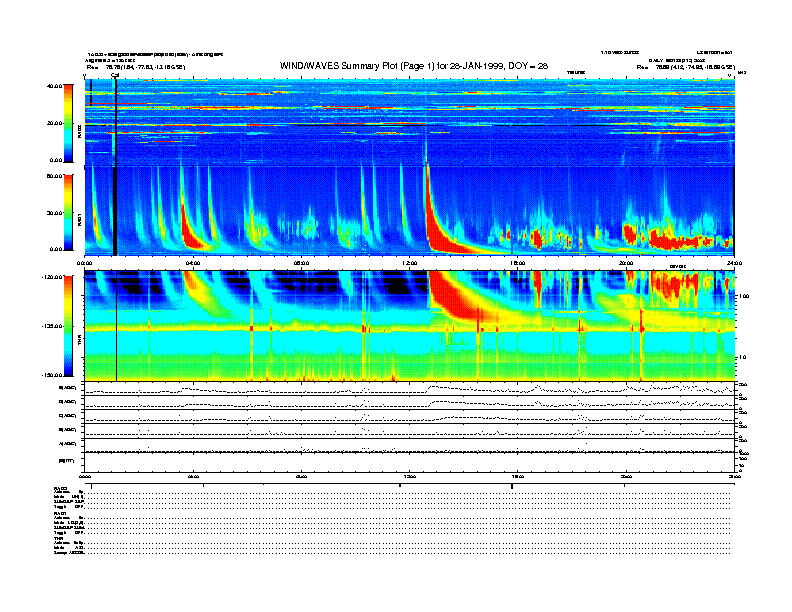Screen dimensions: 792x612
Task: Click the 12:00 label under RAD1 panel
Action: click(409, 263)
